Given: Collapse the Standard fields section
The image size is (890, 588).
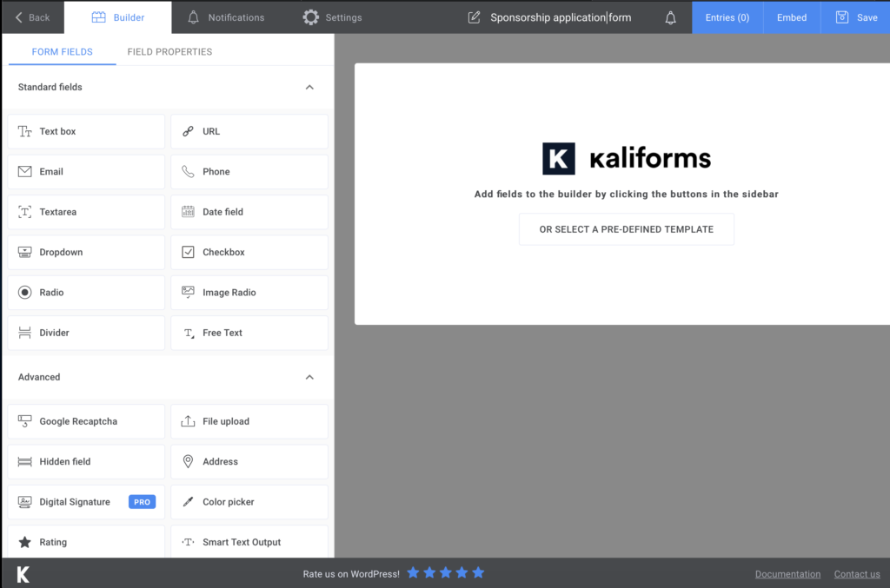Looking at the screenshot, I should click(309, 88).
